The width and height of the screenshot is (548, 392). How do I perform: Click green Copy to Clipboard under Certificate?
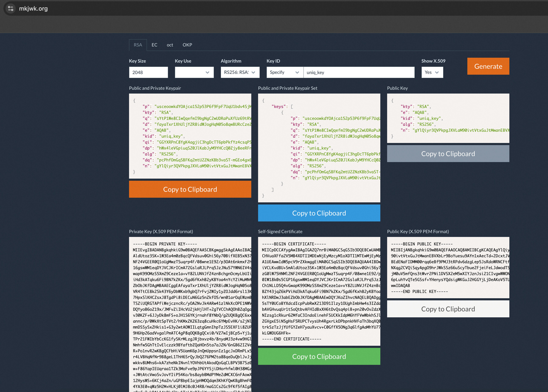click(319, 356)
